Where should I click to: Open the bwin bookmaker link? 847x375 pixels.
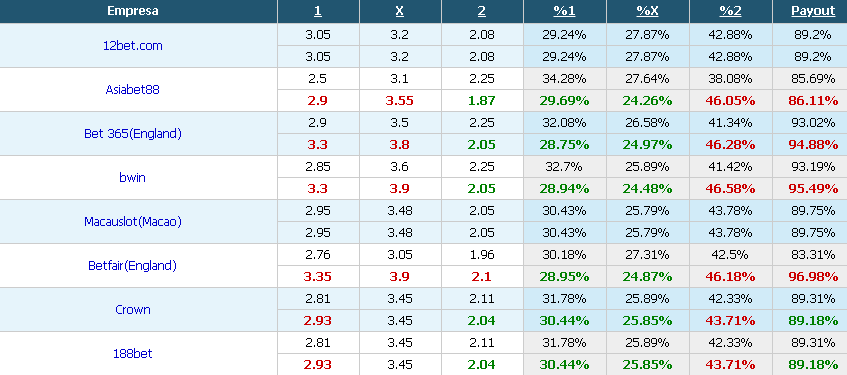132,177
